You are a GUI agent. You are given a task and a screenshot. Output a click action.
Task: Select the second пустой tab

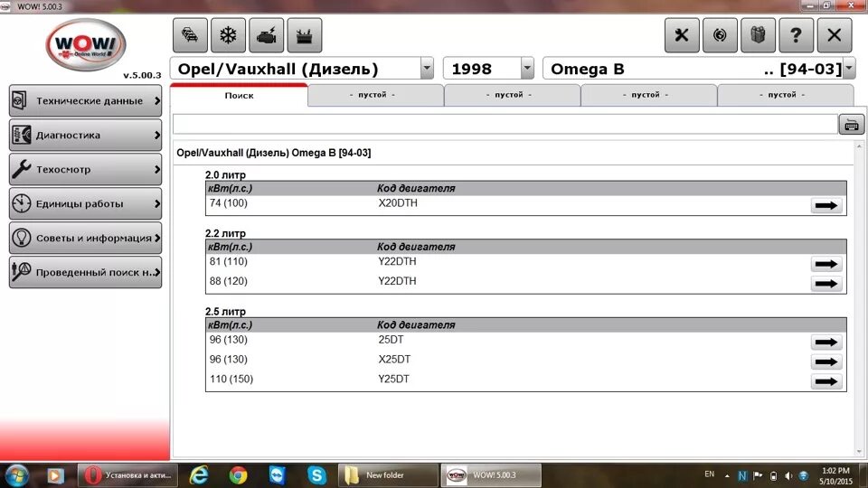[513, 95]
